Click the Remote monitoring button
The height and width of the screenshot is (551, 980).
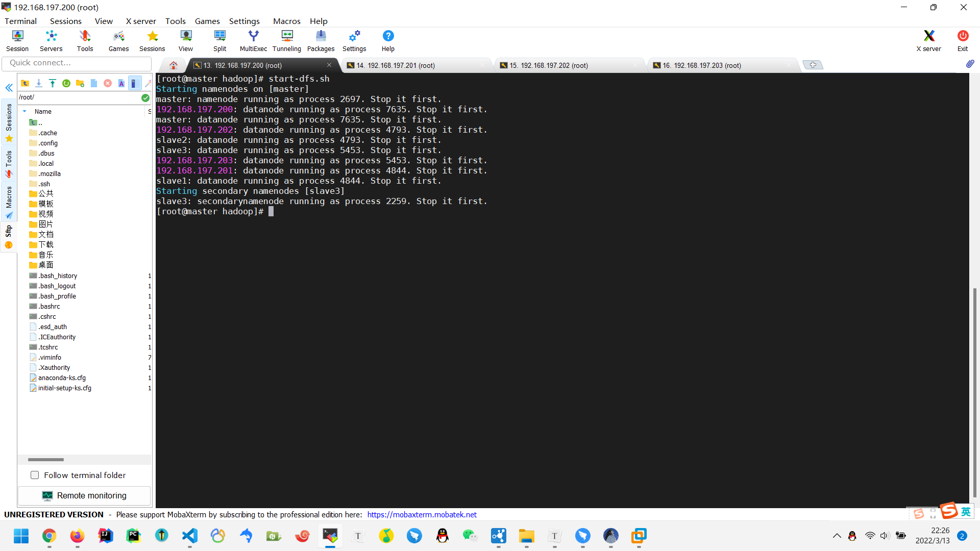coord(84,495)
